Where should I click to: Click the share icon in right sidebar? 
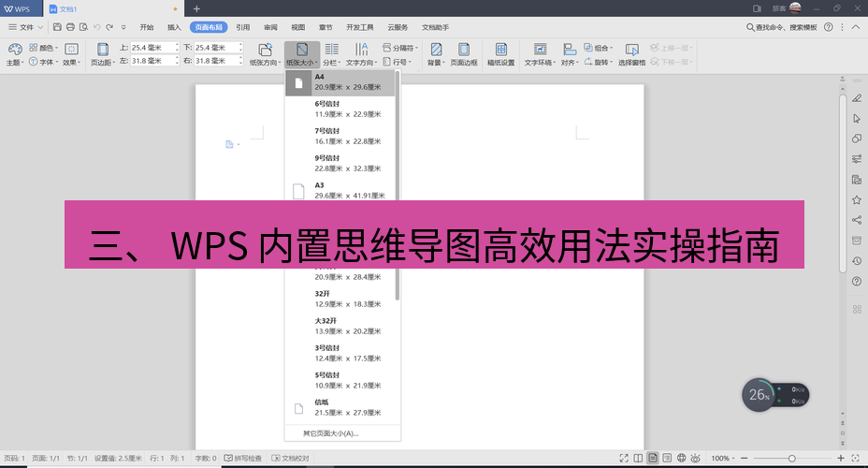pos(857,220)
